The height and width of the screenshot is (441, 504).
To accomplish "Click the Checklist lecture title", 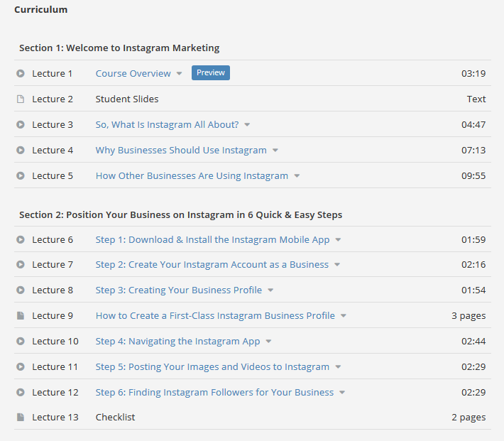I will pos(116,417).
